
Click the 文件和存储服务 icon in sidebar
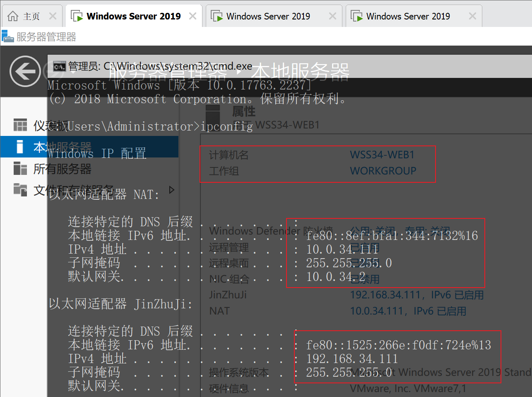coord(20,189)
